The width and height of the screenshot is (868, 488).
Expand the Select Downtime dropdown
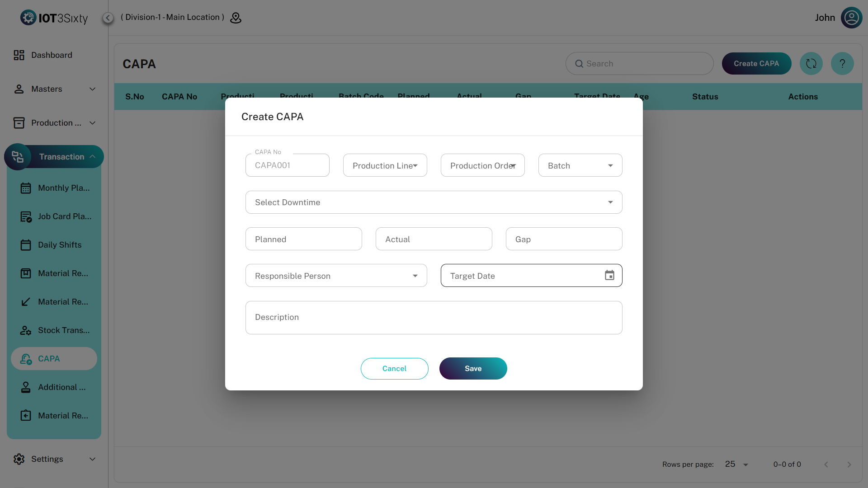click(x=434, y=202)
